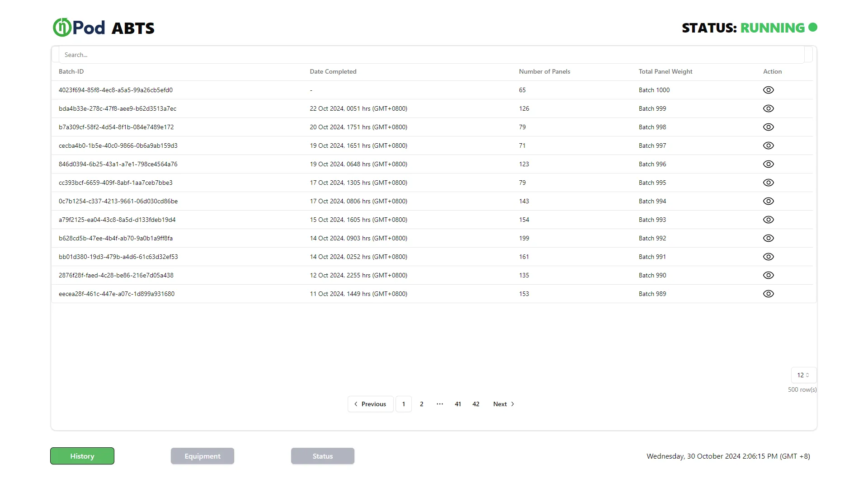
Task: Click the pagination ellipsis
Action: (440, 404)
